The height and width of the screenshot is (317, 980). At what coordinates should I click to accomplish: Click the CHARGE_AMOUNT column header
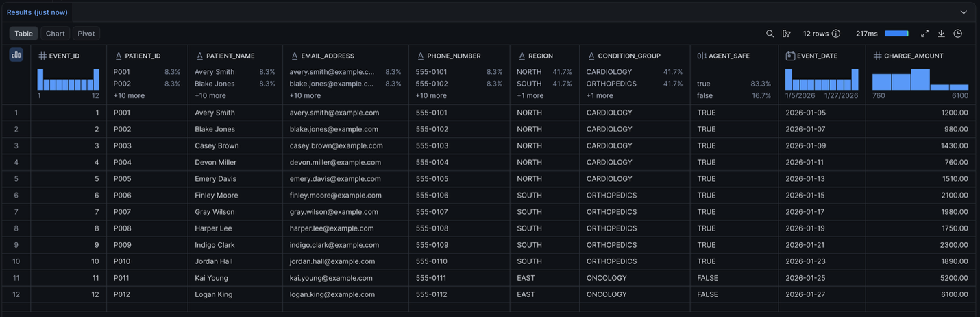tap(914, 56)
